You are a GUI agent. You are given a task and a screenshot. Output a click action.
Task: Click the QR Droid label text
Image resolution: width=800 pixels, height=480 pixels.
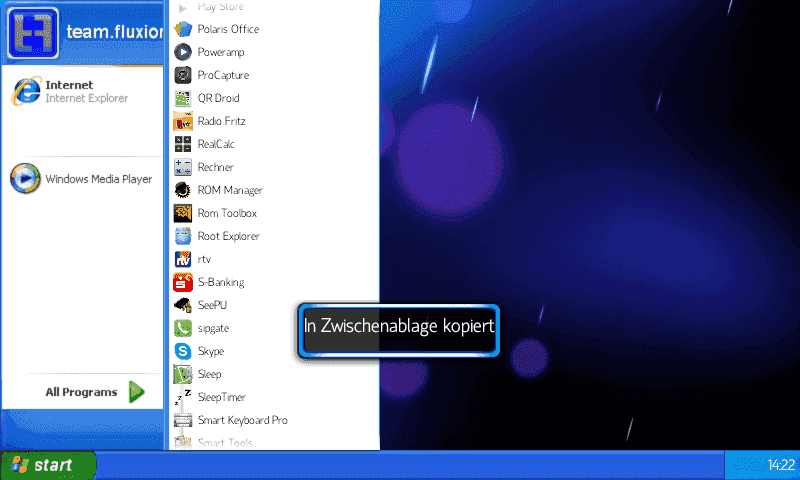point(218,98)
